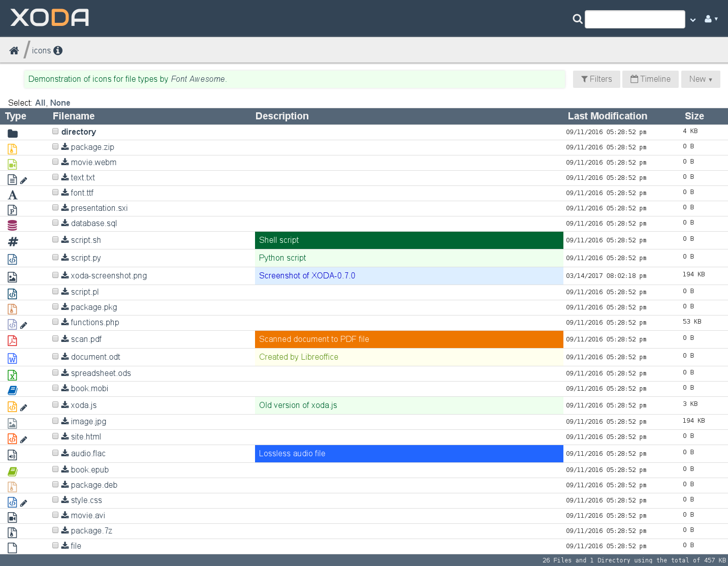Click the search magnifier icon
The width and height of the screenshot is (728, 566).
click(577, 19)
